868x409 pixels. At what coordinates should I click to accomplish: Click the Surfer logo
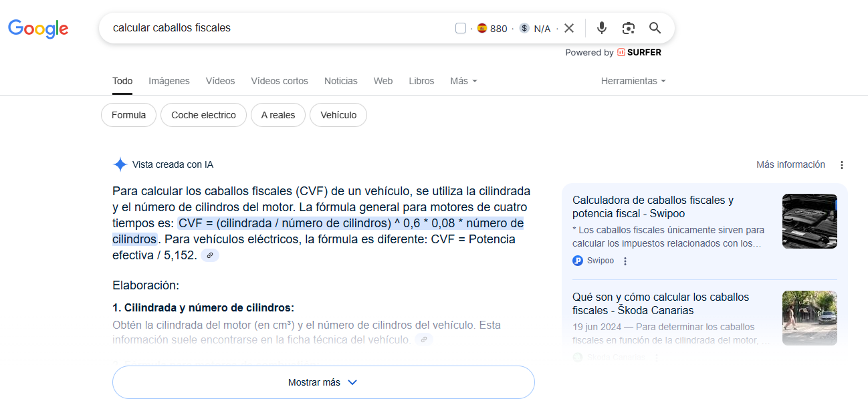click(639, 52)
